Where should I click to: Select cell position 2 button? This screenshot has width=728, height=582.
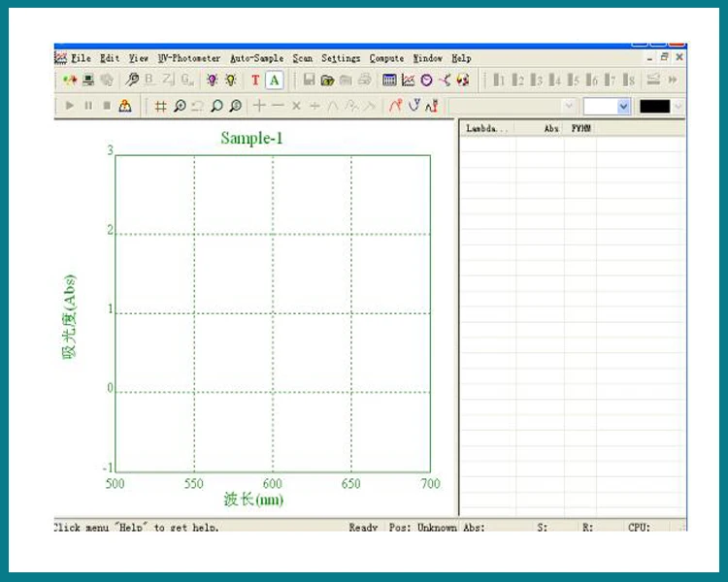(517, 80)
